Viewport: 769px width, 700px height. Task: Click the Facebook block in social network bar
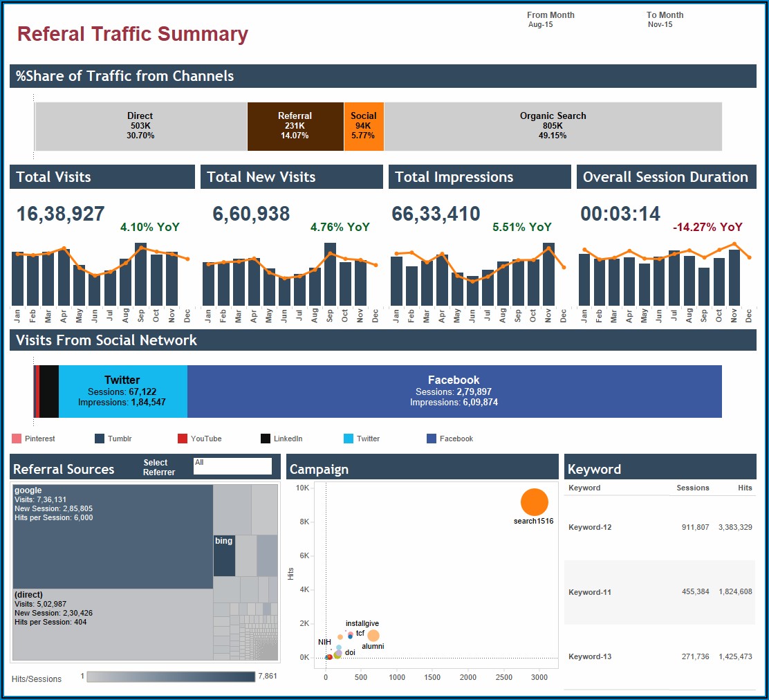454,392
